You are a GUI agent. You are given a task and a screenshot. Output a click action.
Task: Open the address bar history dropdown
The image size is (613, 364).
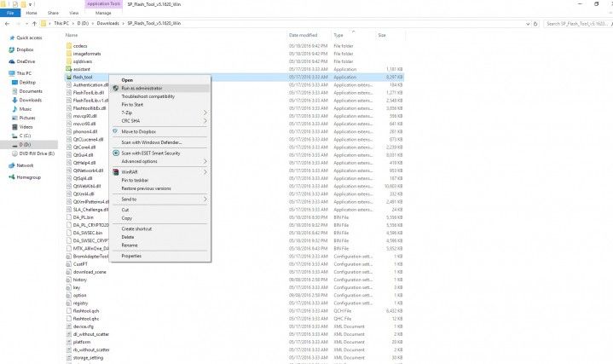[528, 24]
